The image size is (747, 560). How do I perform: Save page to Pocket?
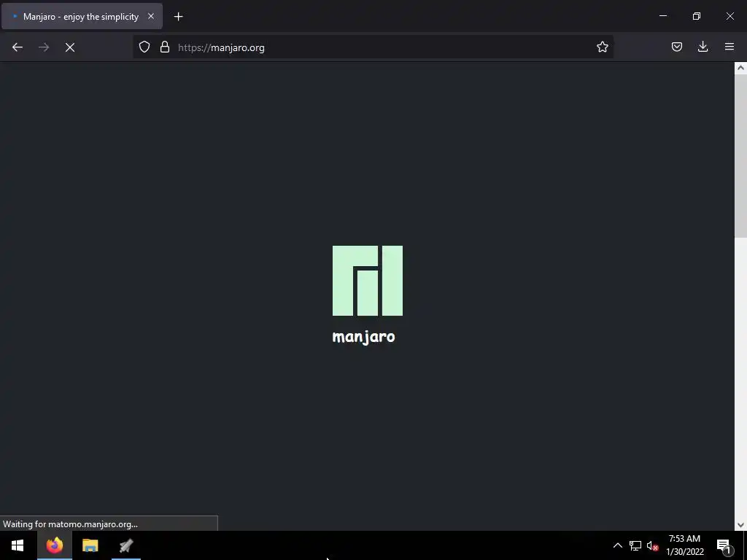click(x=677, y=47)
